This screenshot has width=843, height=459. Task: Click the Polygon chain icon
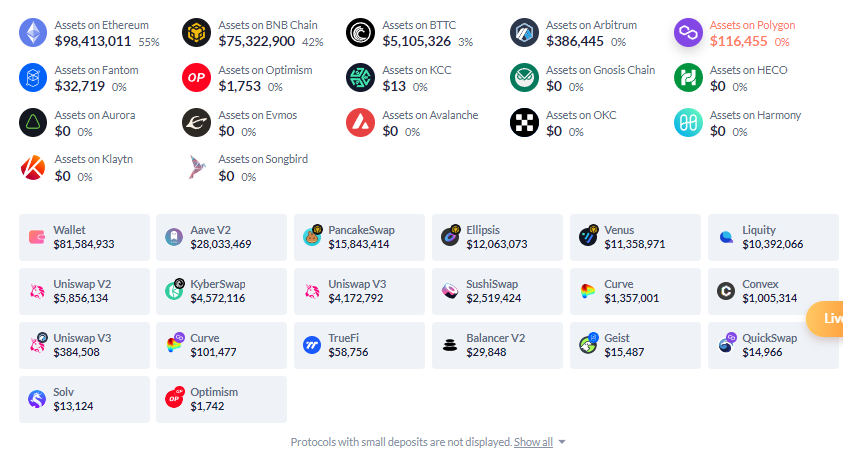[x=688, y=32]
